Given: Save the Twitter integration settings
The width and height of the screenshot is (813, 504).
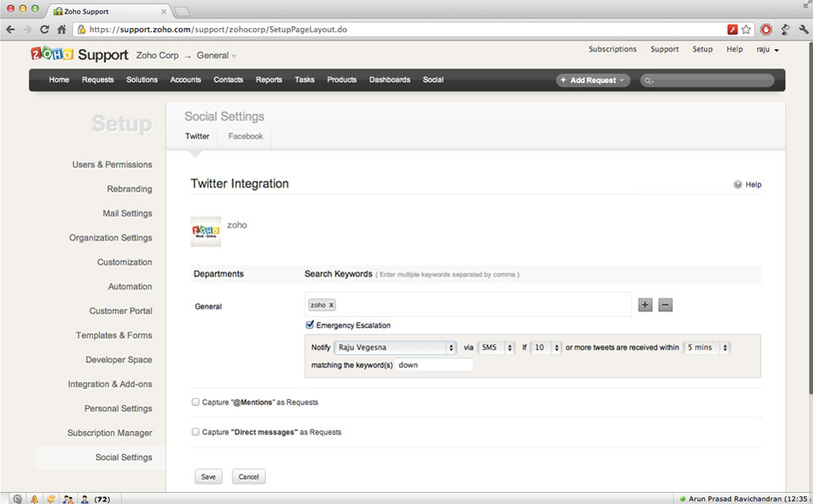Looking at the screenshot, I should (208, 477).
